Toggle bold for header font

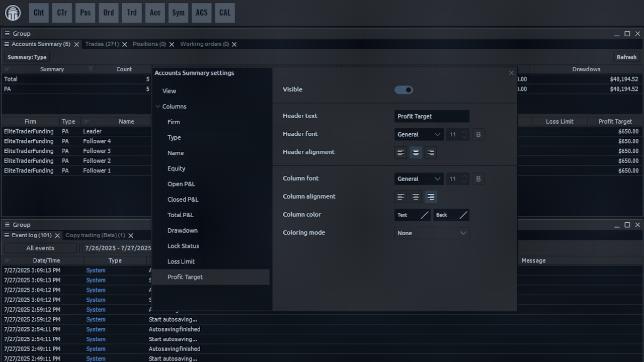tap(478, 135)
